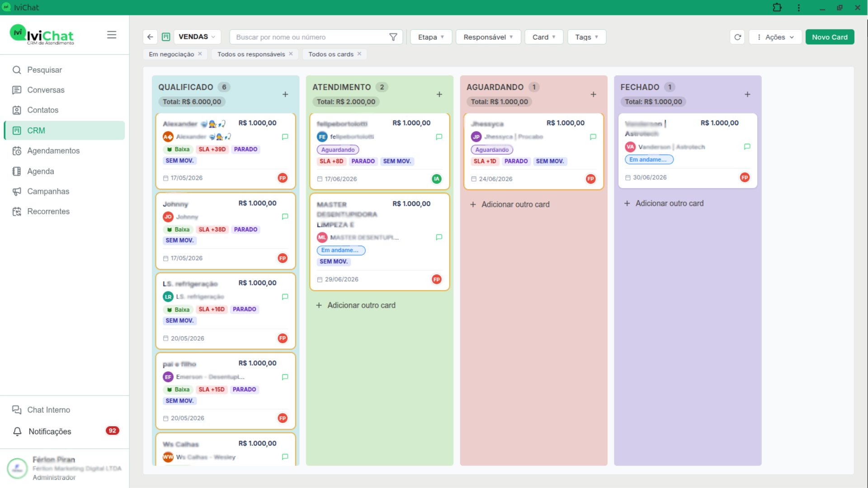Create a new card with Novo Card
The width and height of the screenshot is (868, 488).
coord(830,37)
